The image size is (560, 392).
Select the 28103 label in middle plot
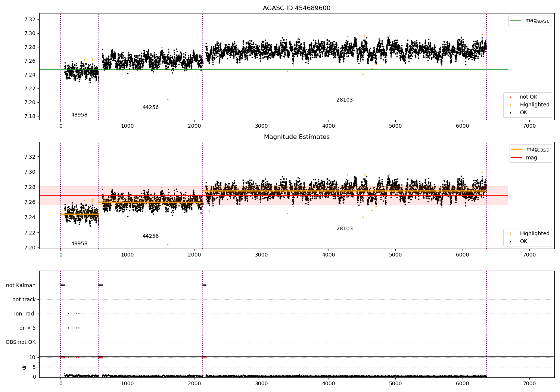coord(344,229)
